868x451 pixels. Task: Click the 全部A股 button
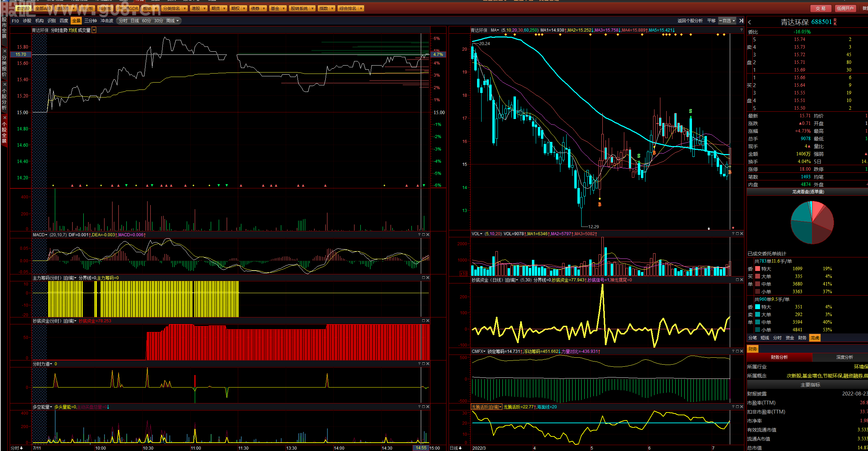coord(43,8)
